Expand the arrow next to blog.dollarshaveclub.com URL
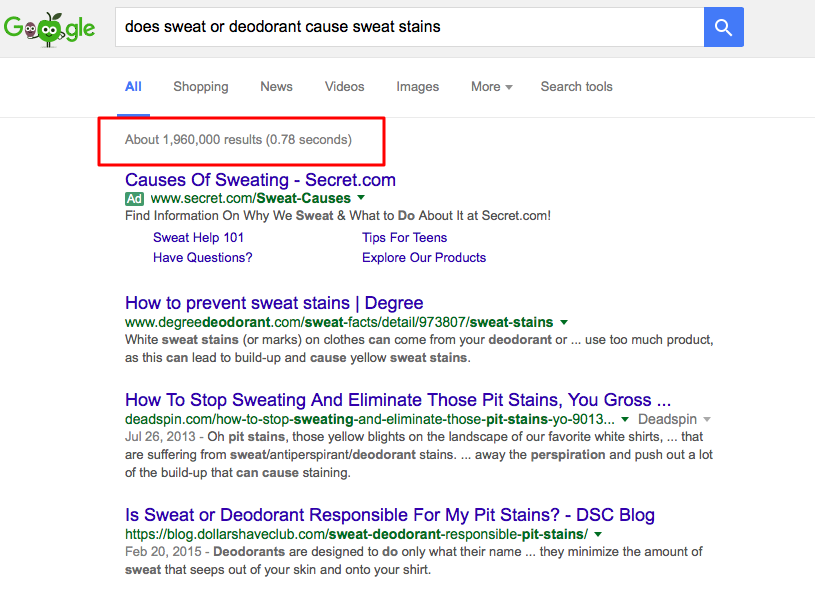The image size is (815, 590). click(598, 534)
